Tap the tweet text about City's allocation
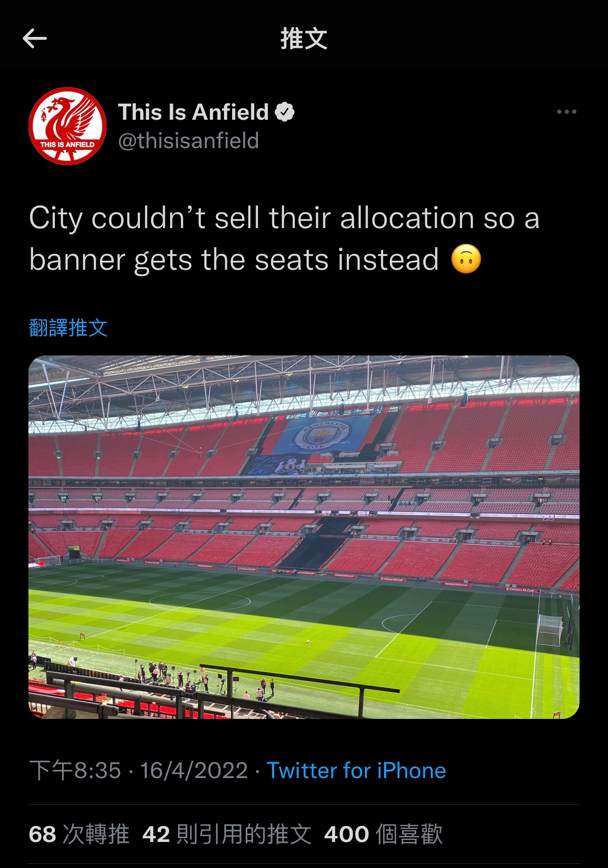Viewport: 608px width, 868px height. [x=284, y=239]
